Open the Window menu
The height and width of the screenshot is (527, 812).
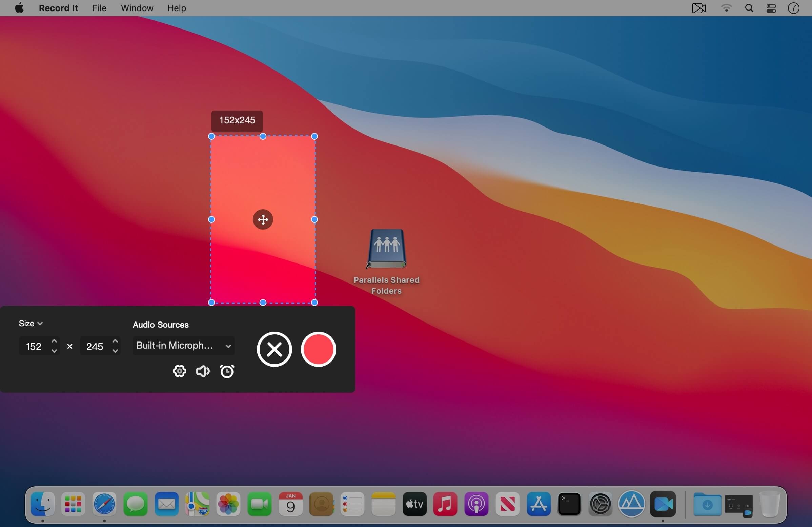point(137,8)
